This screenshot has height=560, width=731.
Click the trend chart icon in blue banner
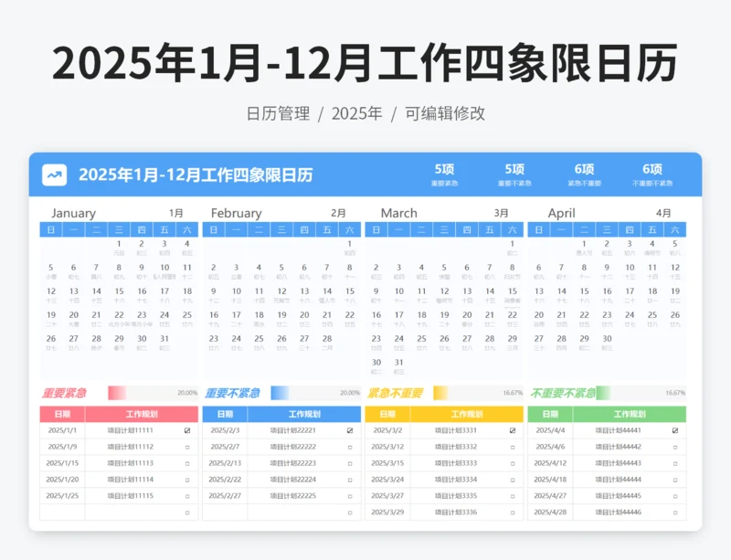click(x=54, y=174)
